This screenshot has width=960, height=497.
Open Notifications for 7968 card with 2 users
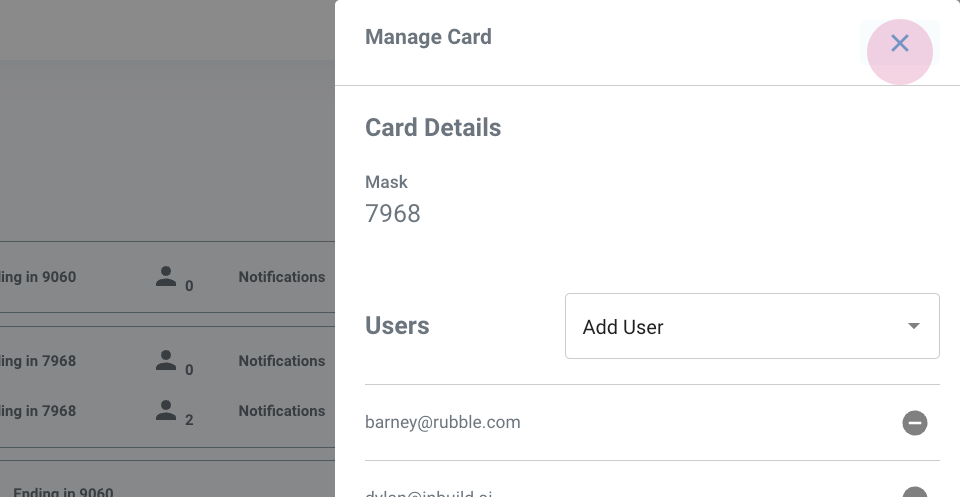pos(281,411)
